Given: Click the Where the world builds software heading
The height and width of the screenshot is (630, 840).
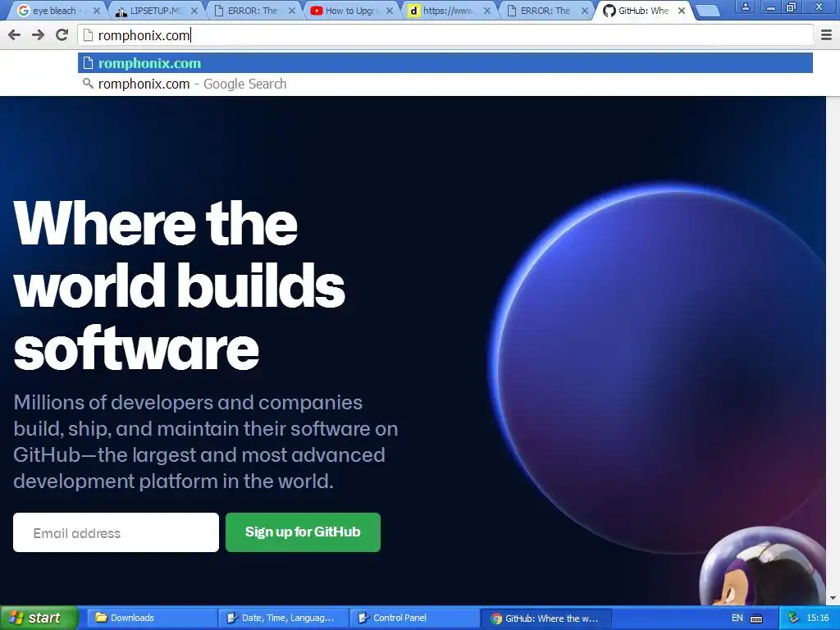Looking at the screenshot, I should (x=180, y=285).
